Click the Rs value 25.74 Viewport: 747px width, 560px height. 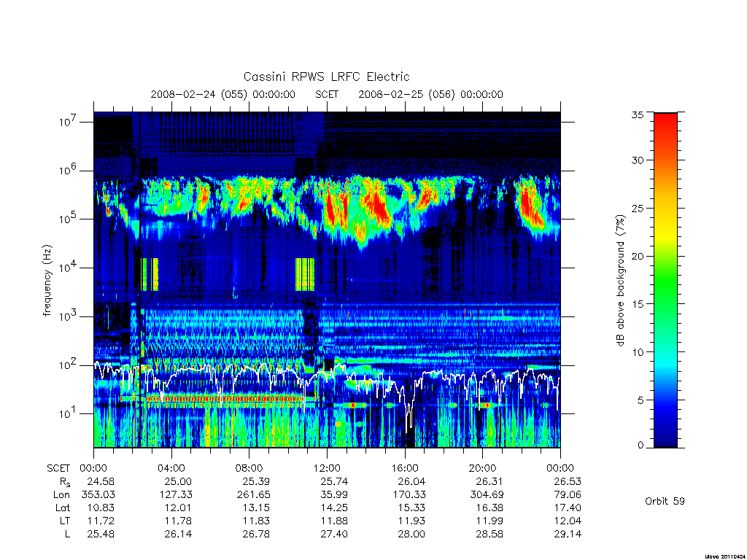[334, 481]
